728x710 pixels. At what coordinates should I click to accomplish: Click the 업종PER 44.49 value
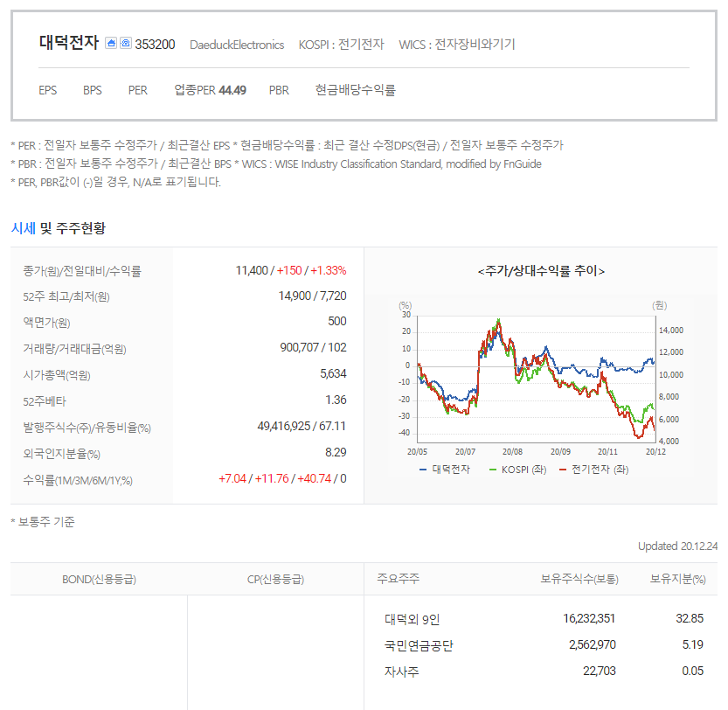[210, 90]
